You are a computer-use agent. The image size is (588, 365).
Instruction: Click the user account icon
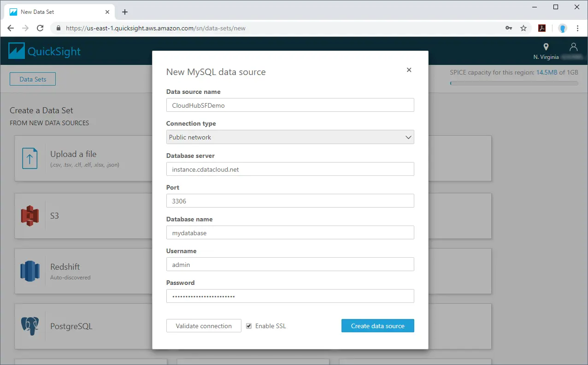coord(573,47)
